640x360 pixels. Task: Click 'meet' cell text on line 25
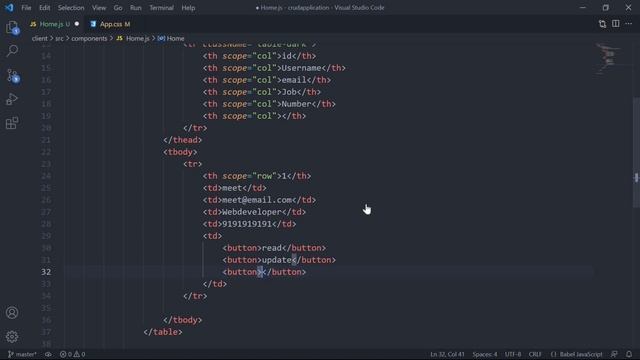232,188
